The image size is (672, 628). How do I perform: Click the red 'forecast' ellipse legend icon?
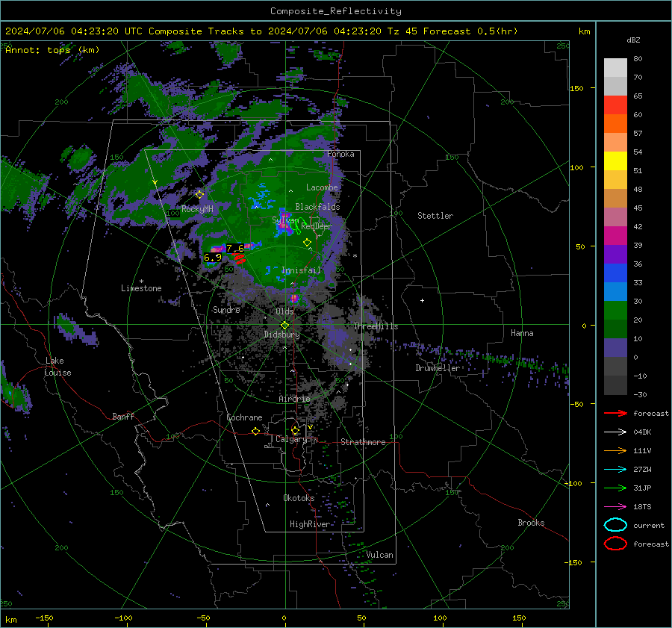point(615,544)
